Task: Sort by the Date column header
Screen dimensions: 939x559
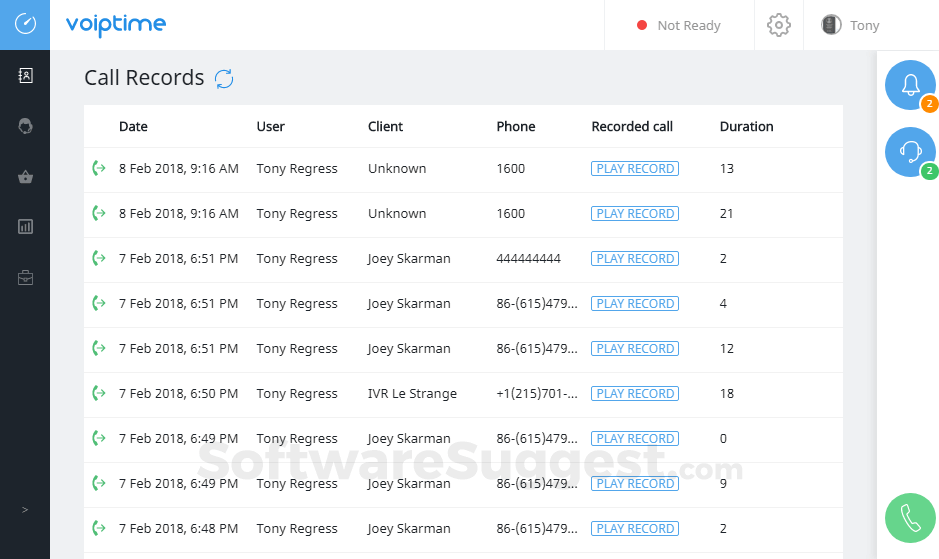Action: (x=133, y=127)
